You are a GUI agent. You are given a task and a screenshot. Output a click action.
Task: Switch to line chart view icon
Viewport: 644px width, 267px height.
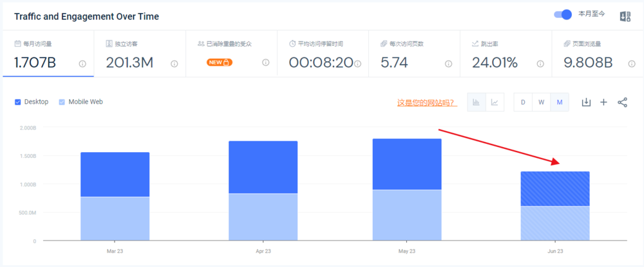pyautogui.click(x=495, y=102)
